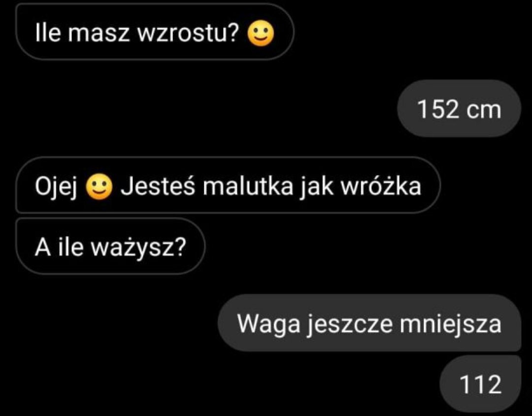Tap the '112' sent message bubble

pyautogui.click(x=480, y=384)
